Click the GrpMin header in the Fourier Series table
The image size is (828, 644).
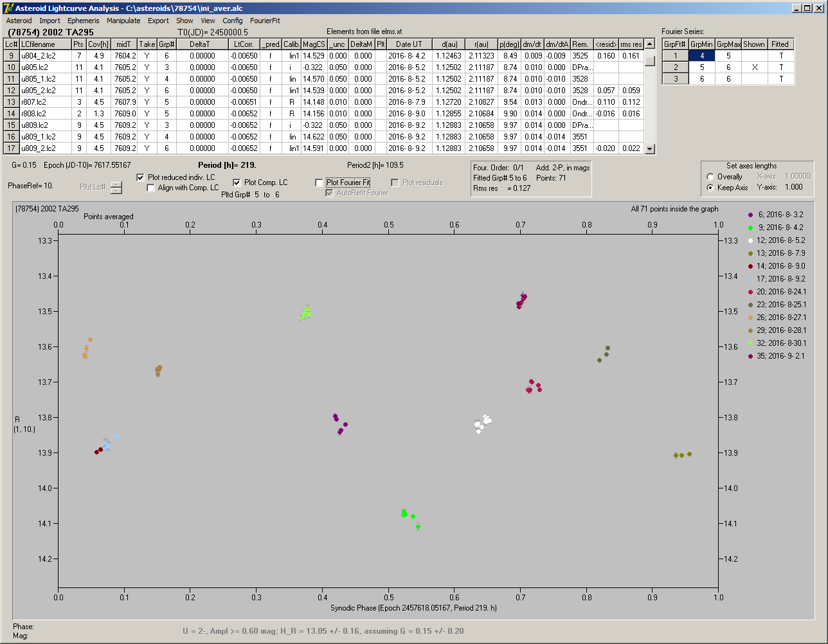click(702, 44)
